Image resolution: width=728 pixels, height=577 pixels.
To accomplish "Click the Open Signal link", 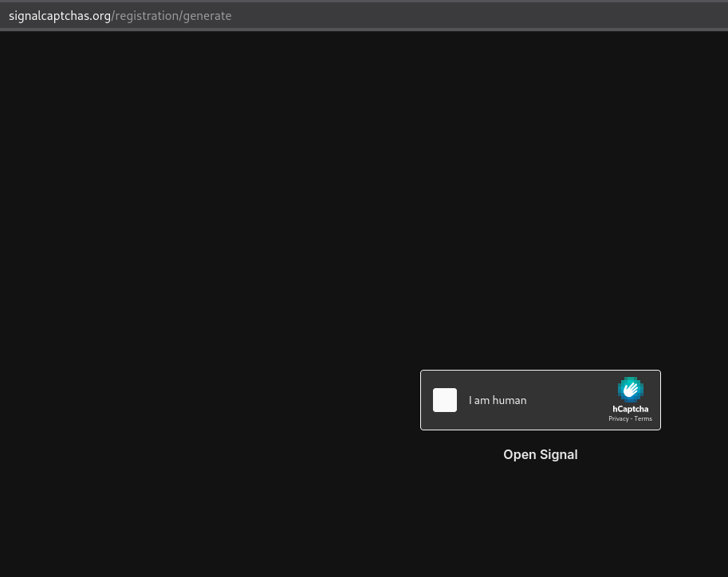I will click(541, 454).
